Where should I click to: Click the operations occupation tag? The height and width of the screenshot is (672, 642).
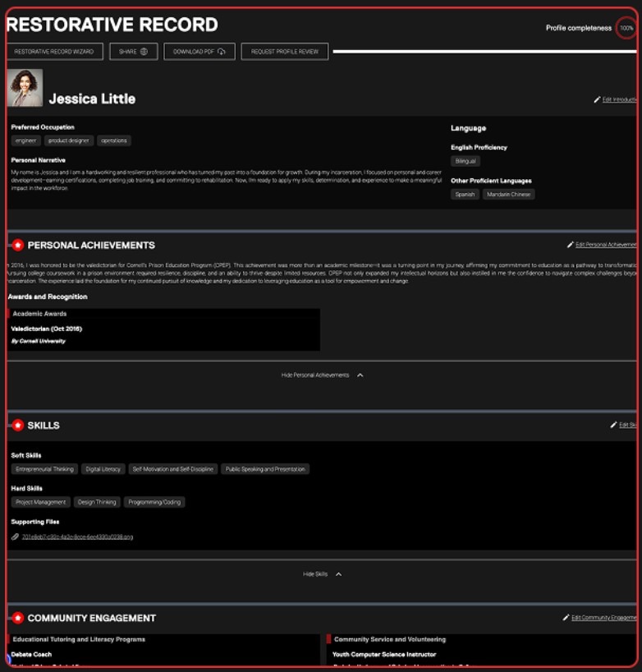point(114,140)
